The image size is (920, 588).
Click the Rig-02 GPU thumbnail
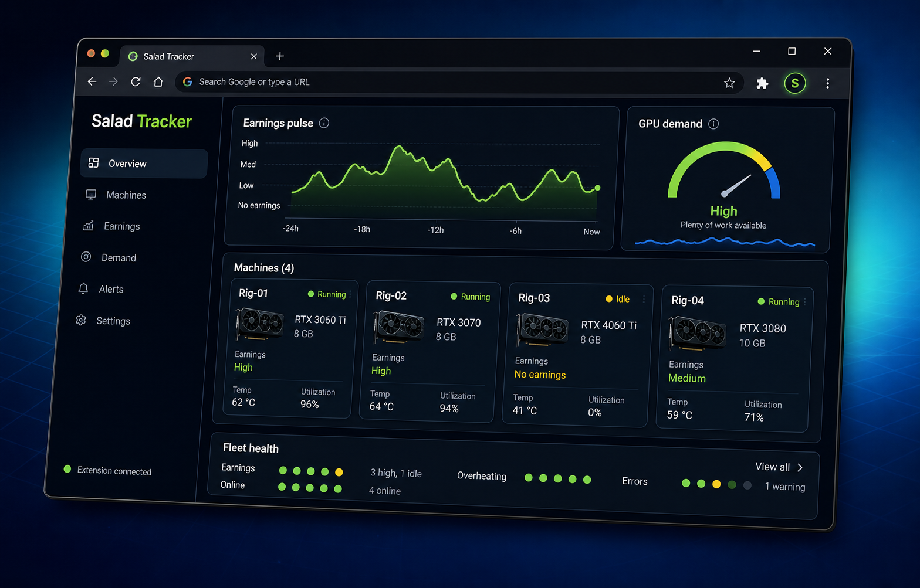[x=398, y=327]
